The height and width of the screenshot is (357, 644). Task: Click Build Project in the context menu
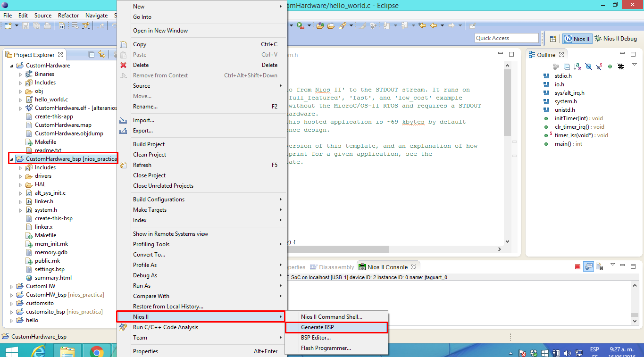click(201, 144)
